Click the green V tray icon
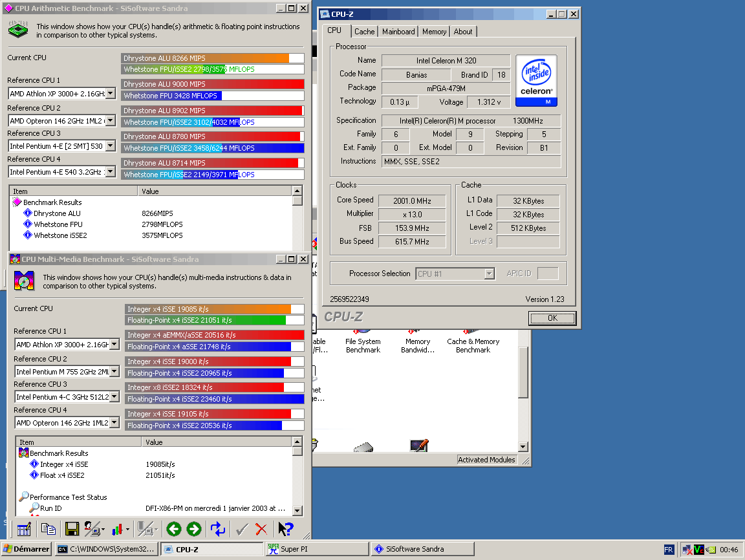Image resolution: width=745 pixels, height=560 pixels. click(x=698, y=550)
